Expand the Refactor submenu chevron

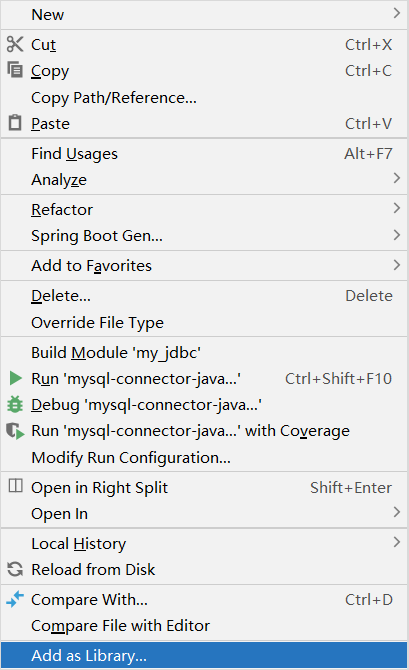(397, 208)
